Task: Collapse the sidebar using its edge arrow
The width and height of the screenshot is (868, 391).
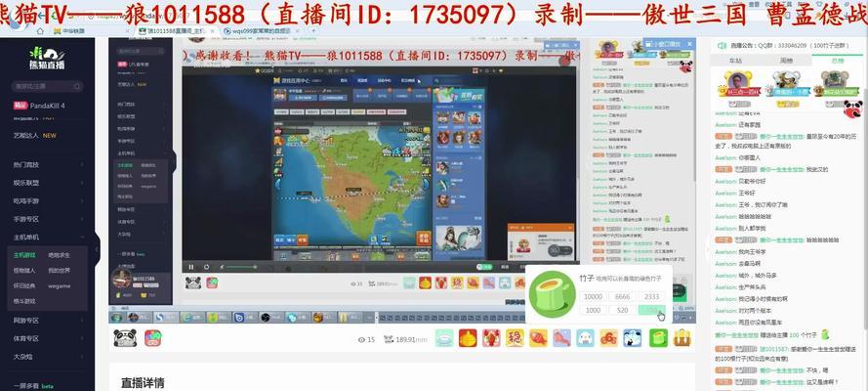Action: 97,249
